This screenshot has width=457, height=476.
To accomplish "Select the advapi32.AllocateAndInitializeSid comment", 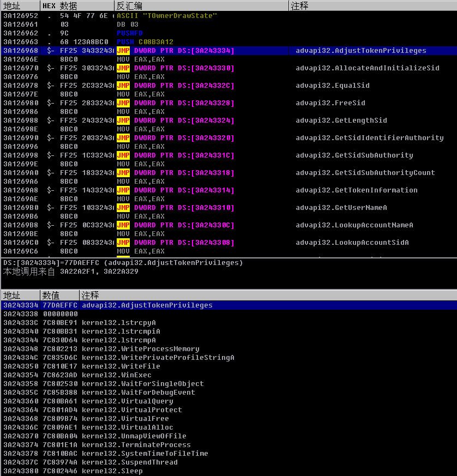I will tap(368, 68).
